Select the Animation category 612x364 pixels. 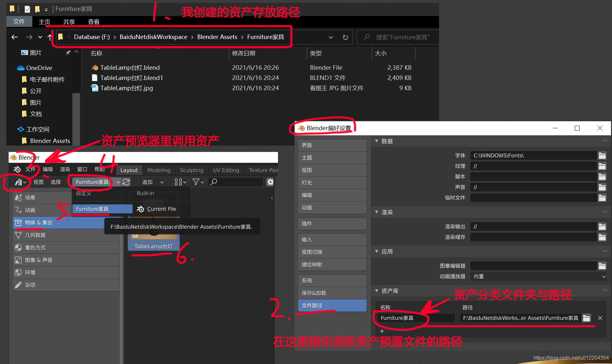[66, 210]
